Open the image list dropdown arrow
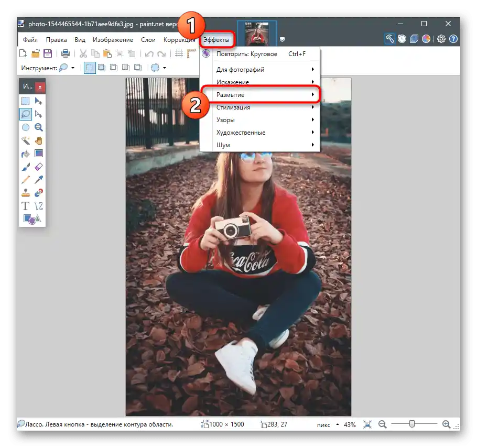Viewport: 477px width, 448px height. click(x=283, y=39)
